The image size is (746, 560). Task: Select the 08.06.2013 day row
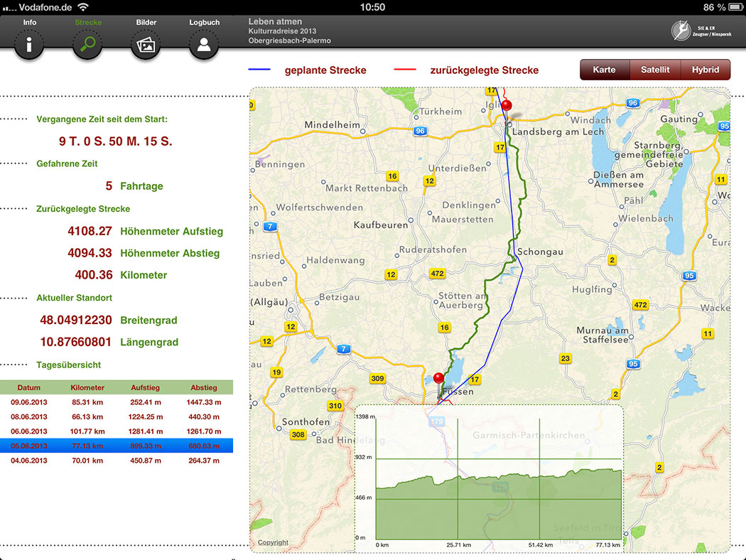click(117, 416)
